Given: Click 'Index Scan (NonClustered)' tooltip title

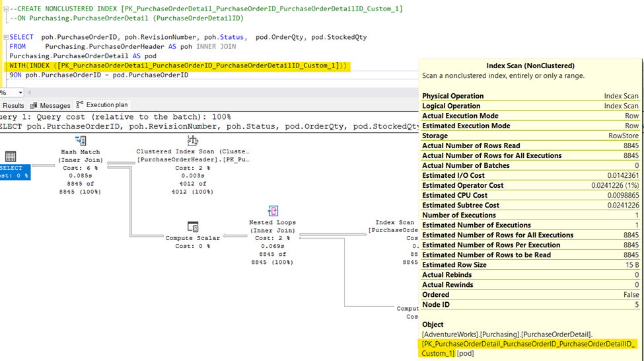Looking at the screenshot, I should click(530, 65).
